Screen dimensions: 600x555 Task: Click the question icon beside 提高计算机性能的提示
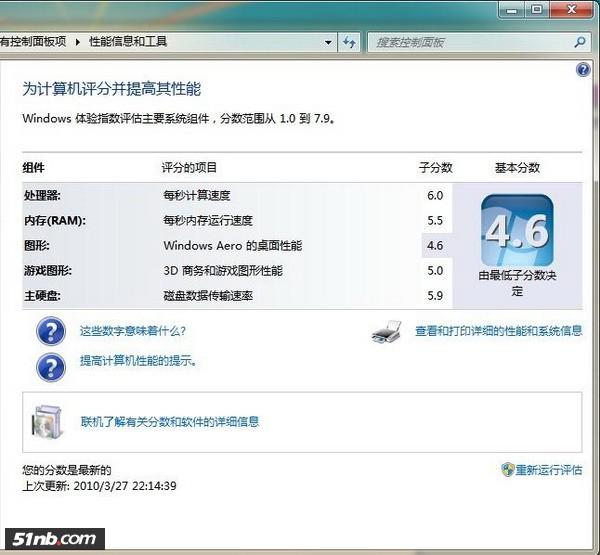[50, 366]
